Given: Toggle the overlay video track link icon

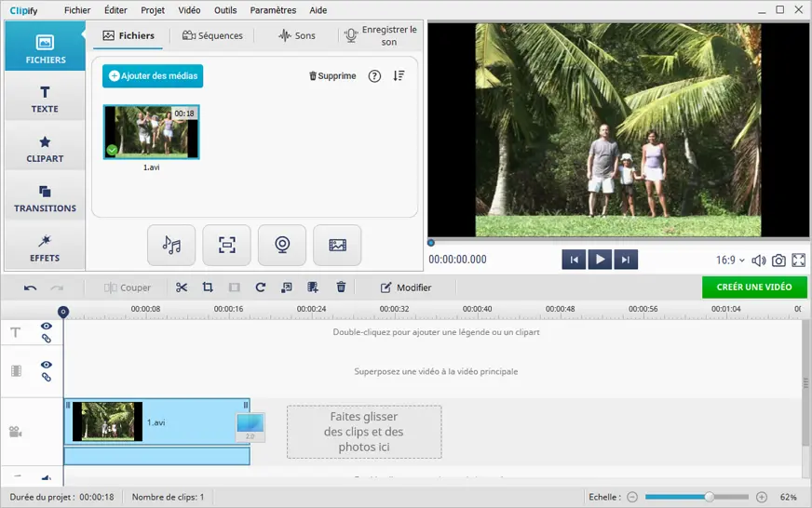Looking at the screenshot, I should tap(46, 377).
